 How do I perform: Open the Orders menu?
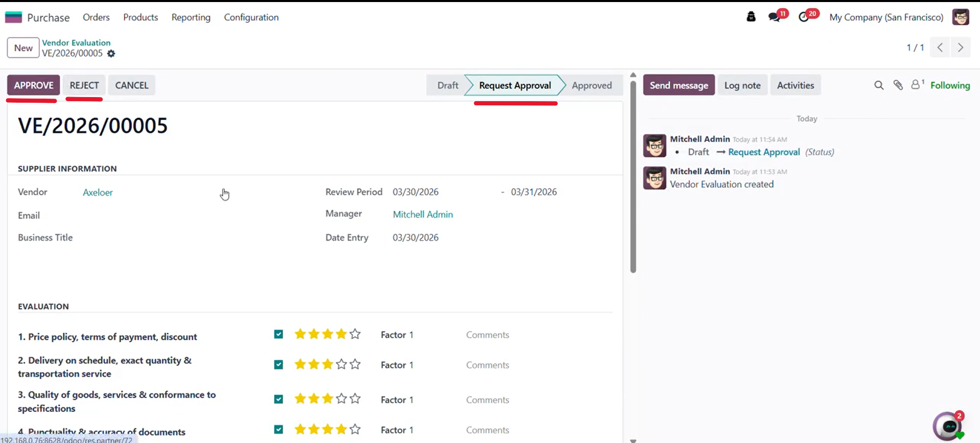(x=96, y=17)
